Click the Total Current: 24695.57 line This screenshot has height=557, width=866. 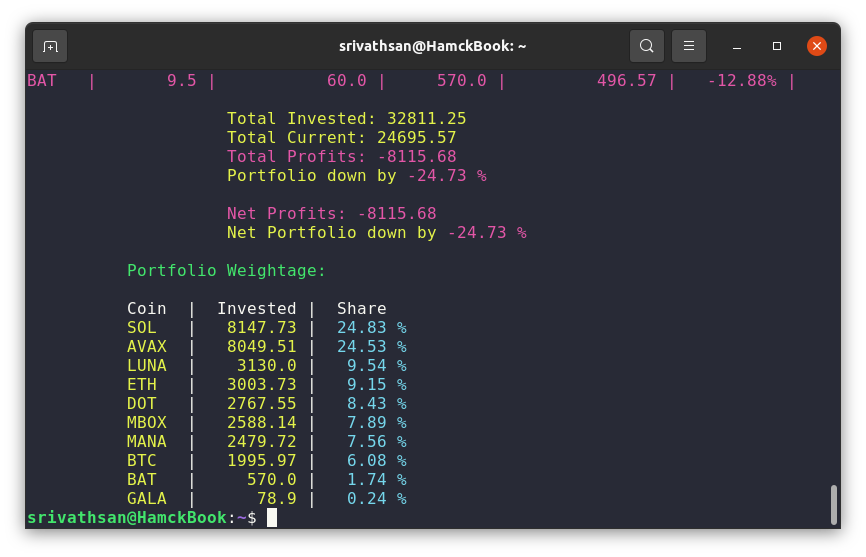341,137
